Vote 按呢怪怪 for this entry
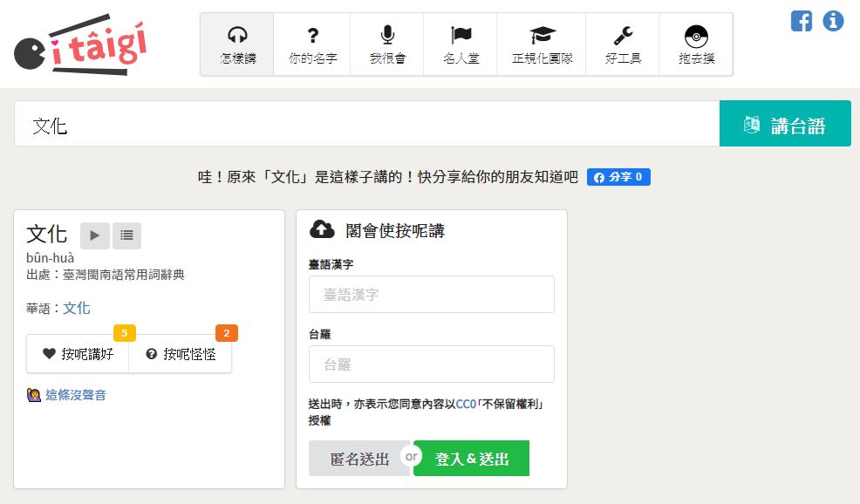 click(x=181, y=354)
